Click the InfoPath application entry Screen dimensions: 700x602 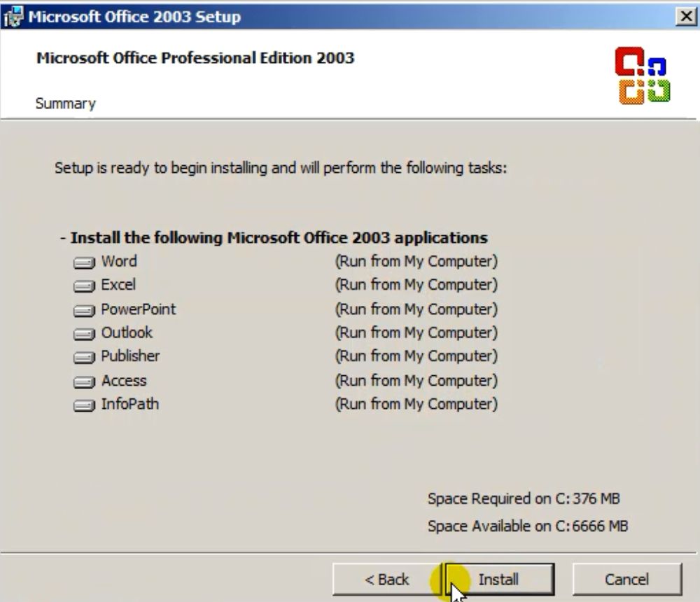click(129, 404)
